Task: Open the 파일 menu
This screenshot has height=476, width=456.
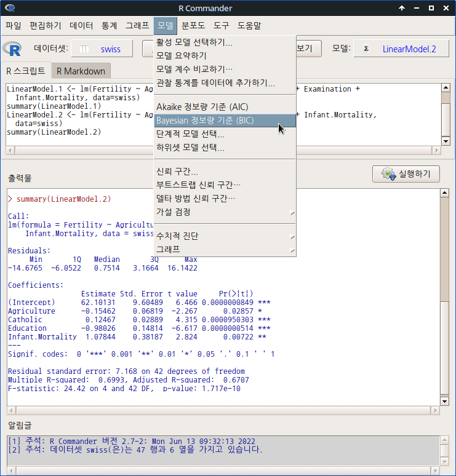Action: [x=14, y=25]
